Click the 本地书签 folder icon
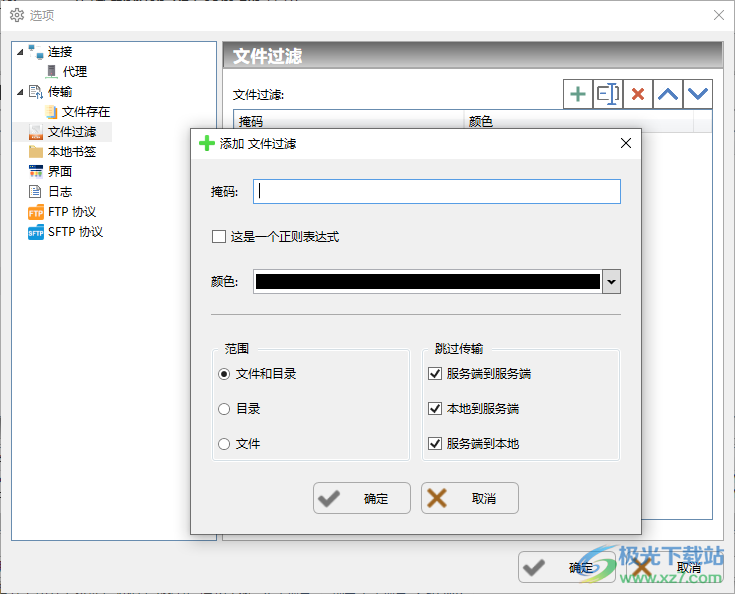735x594 pixels. 36,152
